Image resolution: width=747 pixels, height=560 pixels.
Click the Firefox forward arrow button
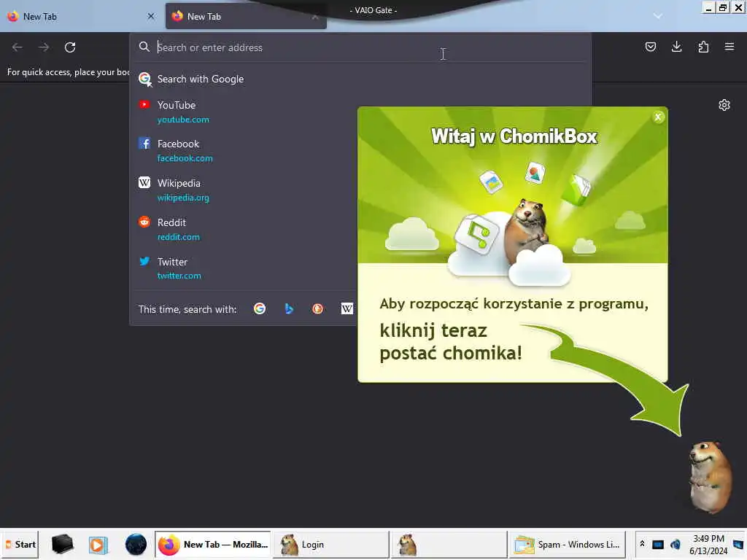44,47
